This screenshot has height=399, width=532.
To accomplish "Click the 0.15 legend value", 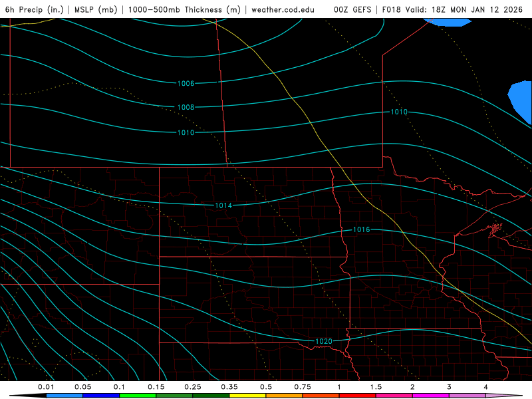I will click(156, 387).
